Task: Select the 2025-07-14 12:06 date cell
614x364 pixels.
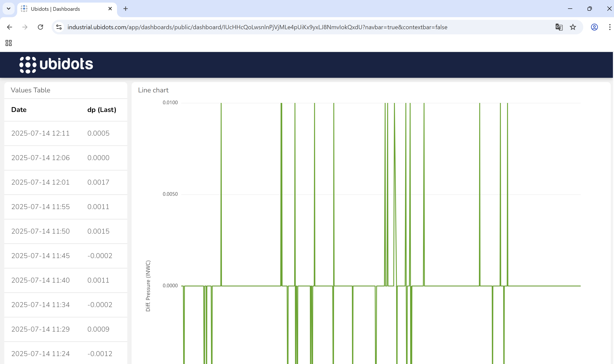Action: 40,158
